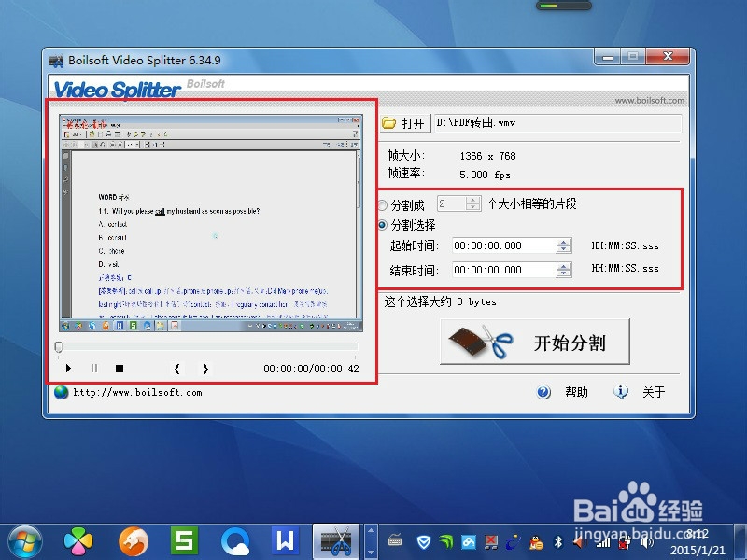
Task: Click the scissors and film icon
Action: (x=480, y=342)
